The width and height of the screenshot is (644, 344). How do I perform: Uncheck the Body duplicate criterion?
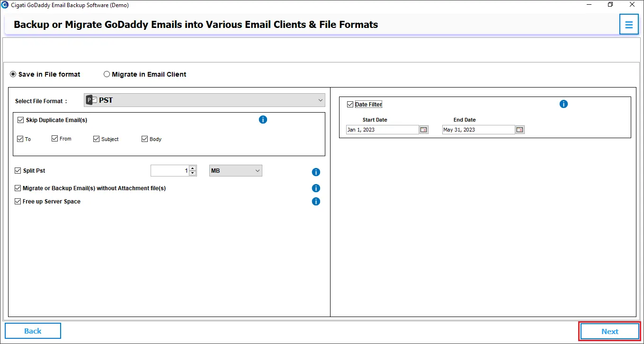click(x=144, y=139)
